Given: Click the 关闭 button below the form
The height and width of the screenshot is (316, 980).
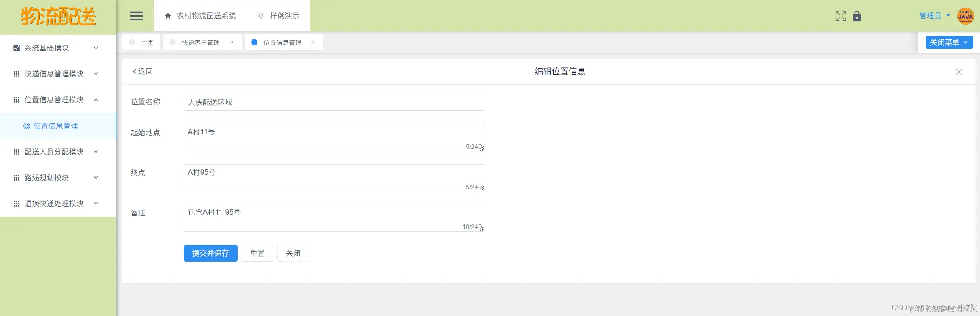Looking at the screenshot, I should 293,253.
